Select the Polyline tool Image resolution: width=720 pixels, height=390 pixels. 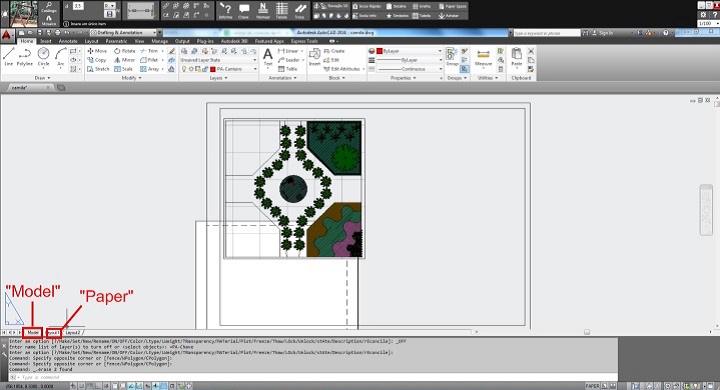[x=25, y=57]
